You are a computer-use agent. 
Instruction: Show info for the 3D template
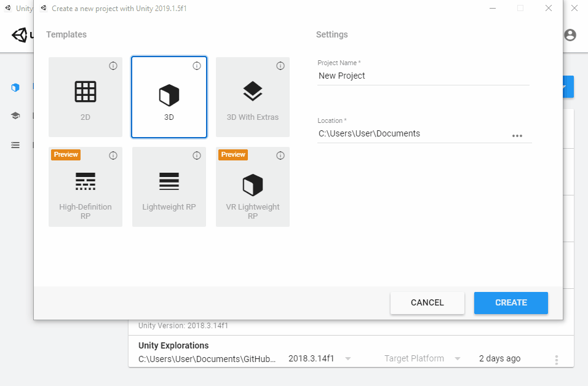[197, 66]
